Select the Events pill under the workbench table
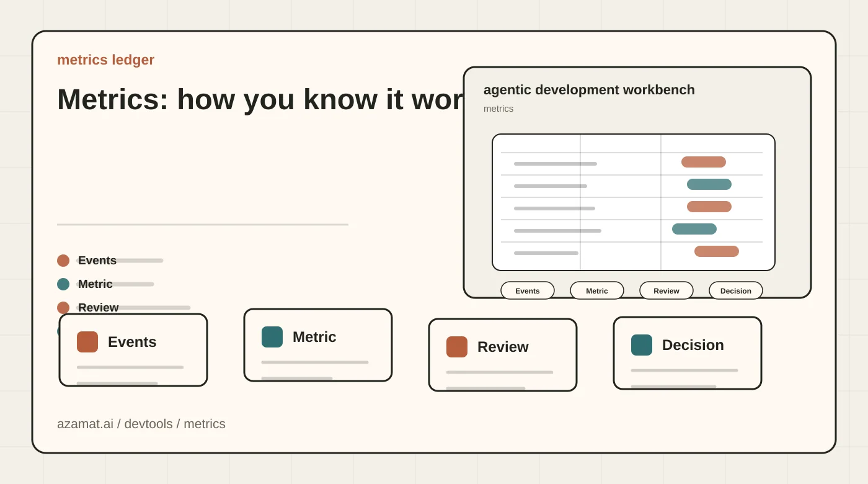868x484 pixels. coord(528,290)
